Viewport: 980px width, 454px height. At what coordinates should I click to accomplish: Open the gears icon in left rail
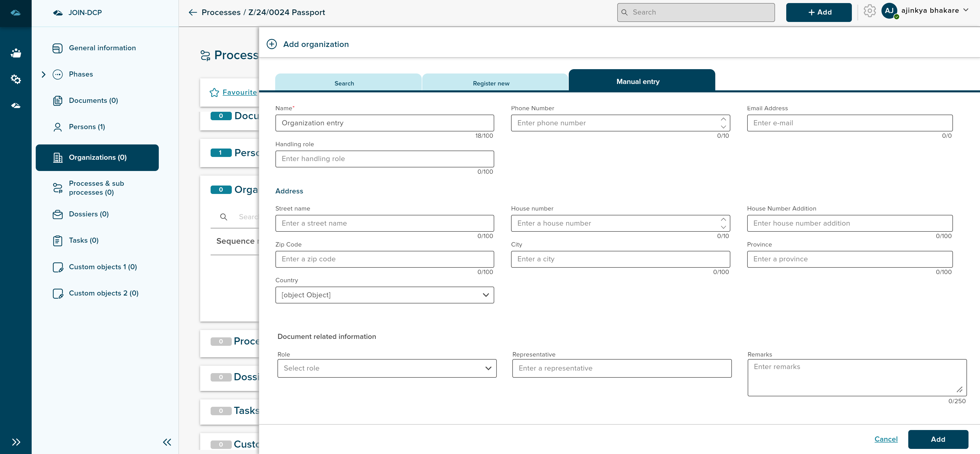pyautogui.click(x=16, y=79)
